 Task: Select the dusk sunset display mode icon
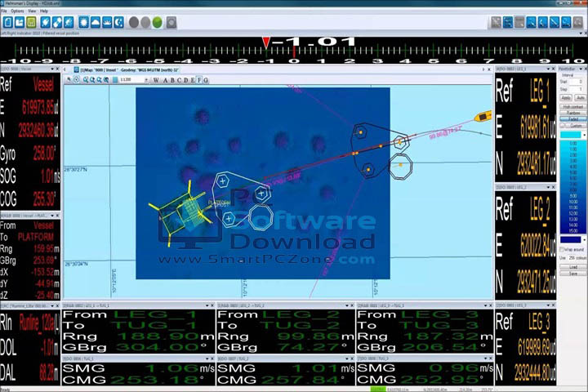107,23
